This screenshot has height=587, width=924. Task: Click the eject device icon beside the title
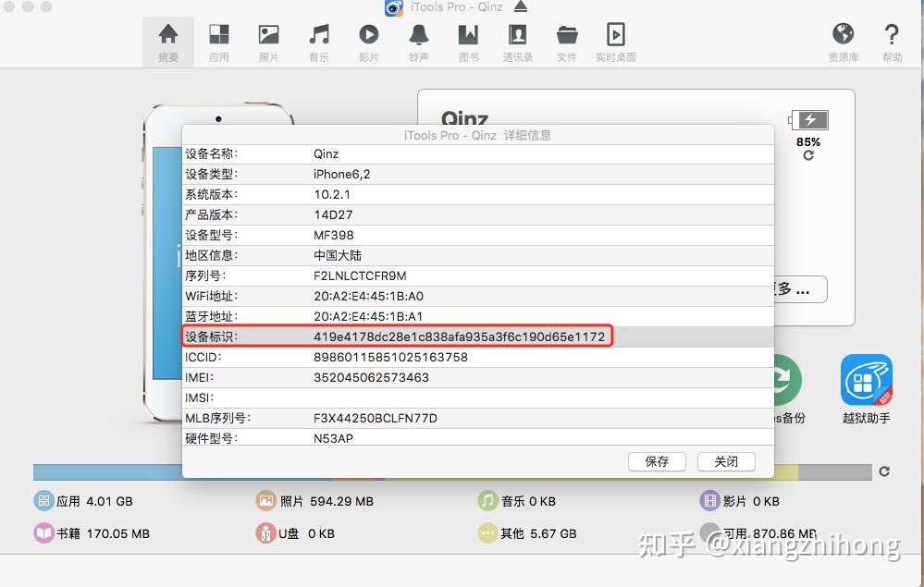tap(520, 7)
